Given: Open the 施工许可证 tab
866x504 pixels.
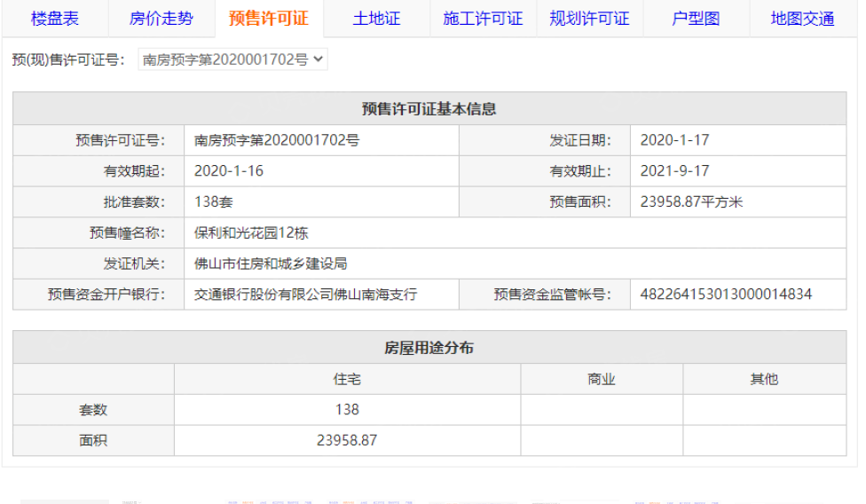Looking at the screenshot, I should point(483,19).
